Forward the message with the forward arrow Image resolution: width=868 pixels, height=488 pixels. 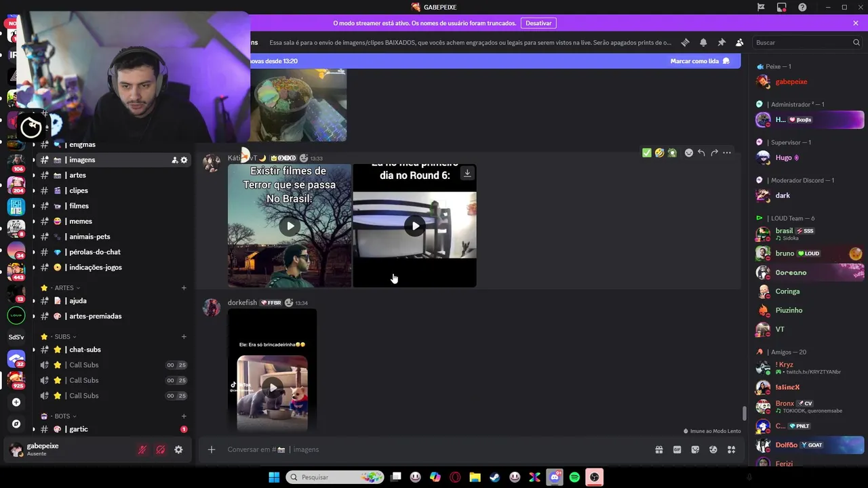click(714, 152)
